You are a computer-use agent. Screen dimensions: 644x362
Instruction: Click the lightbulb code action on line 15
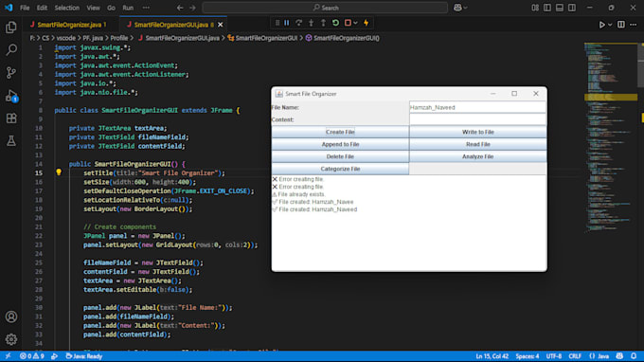[59, 172]
